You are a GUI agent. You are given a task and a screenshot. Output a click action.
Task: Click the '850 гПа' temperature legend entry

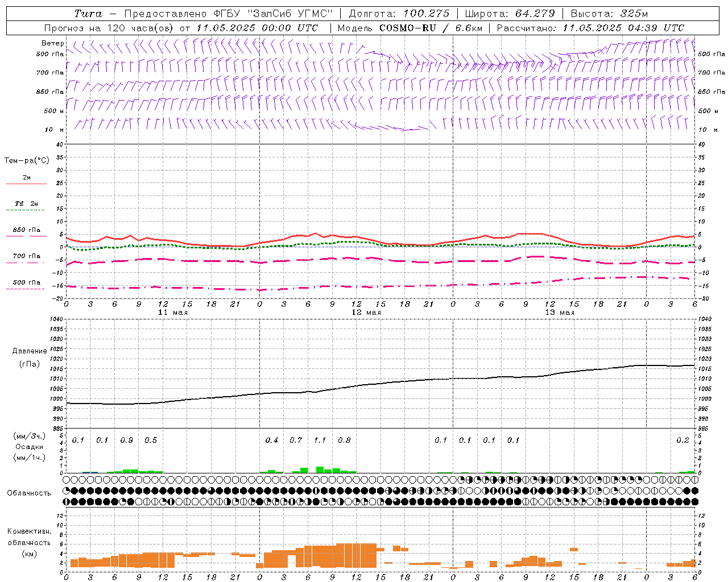click(27, 230)
